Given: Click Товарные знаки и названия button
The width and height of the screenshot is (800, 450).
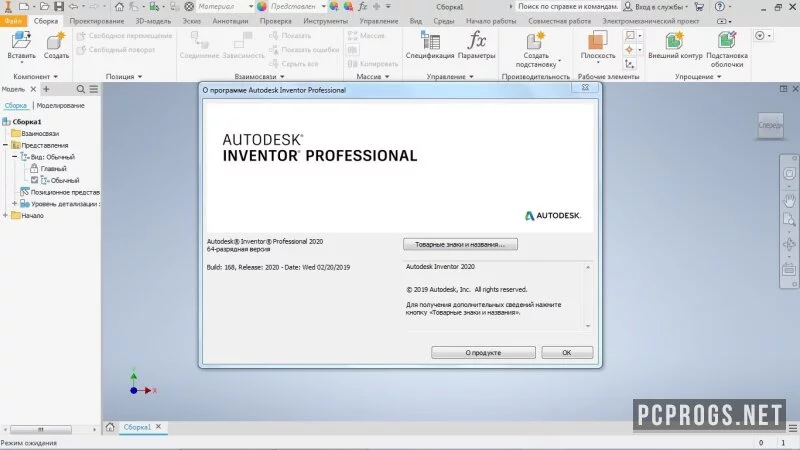Looking at the screenshot, I should click(x=460, y=244).
